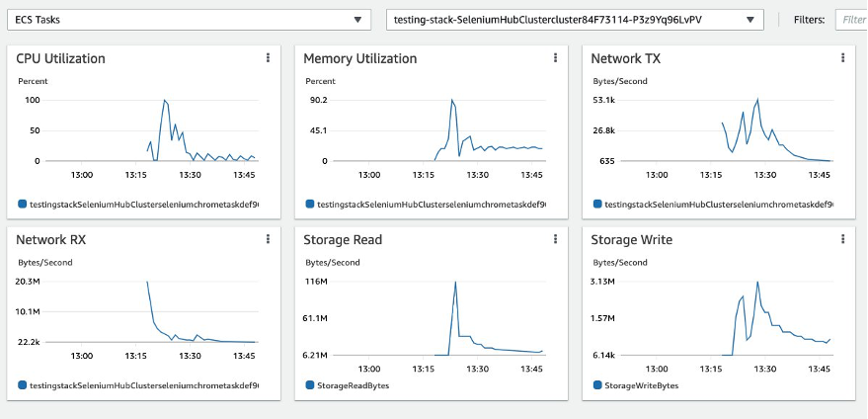Open the ECS Tasks resource type dropdown
This screenshot has height=419, width=868.
click(x=189, y=20)
